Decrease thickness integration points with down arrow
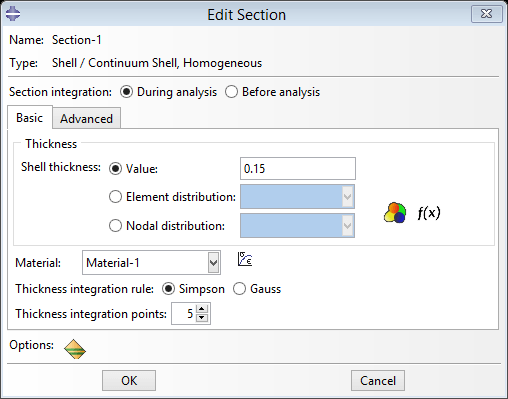The height and width of the screenshot is (399, 508). (x=202, y=318)
